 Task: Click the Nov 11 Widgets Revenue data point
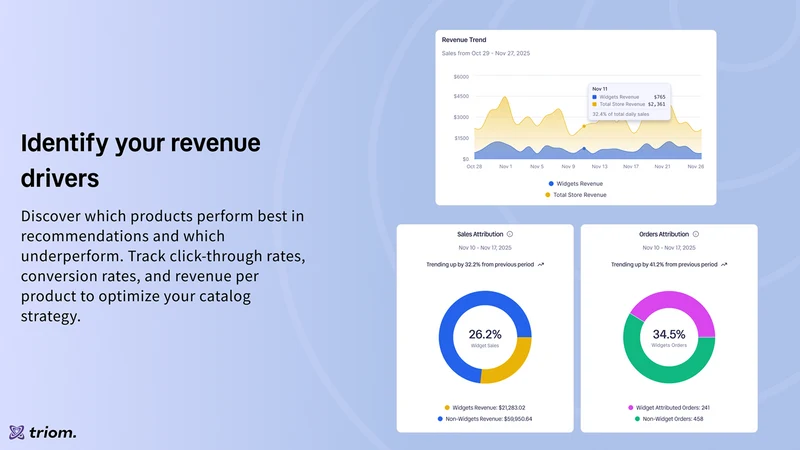[x=584, y=149]
